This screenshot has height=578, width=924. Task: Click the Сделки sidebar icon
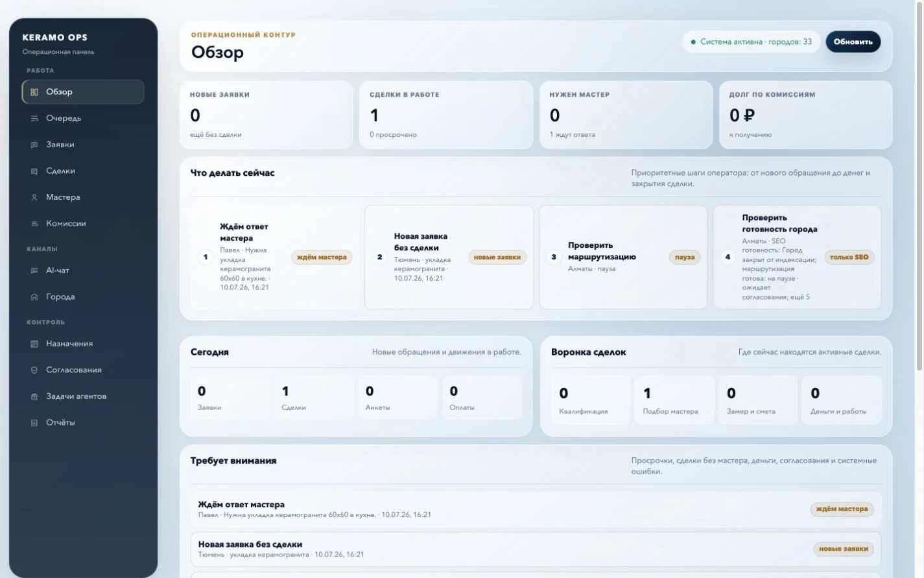click(x=34, y=171)
